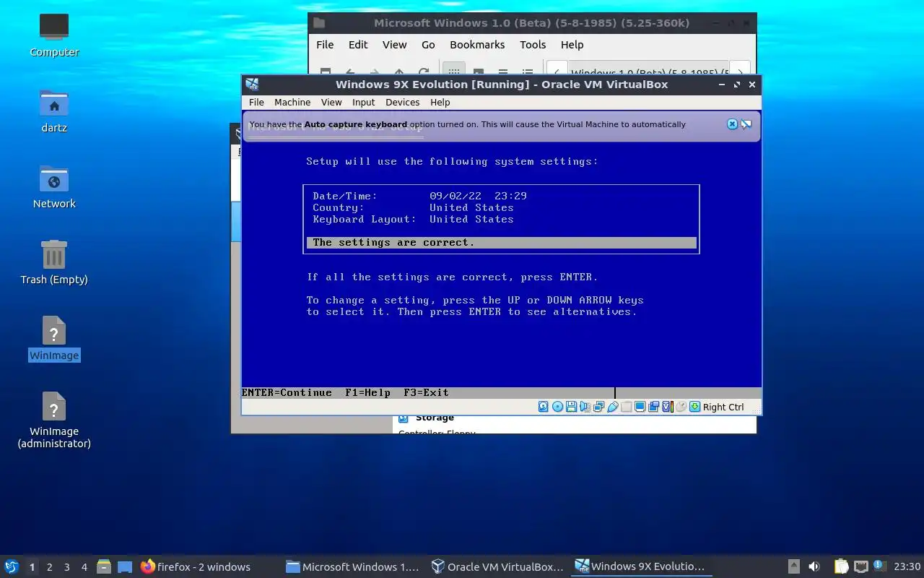This screenshot has height=578, width=924.
Task: Open the file manager launcher in taskbar
Action: click(103, 566)
